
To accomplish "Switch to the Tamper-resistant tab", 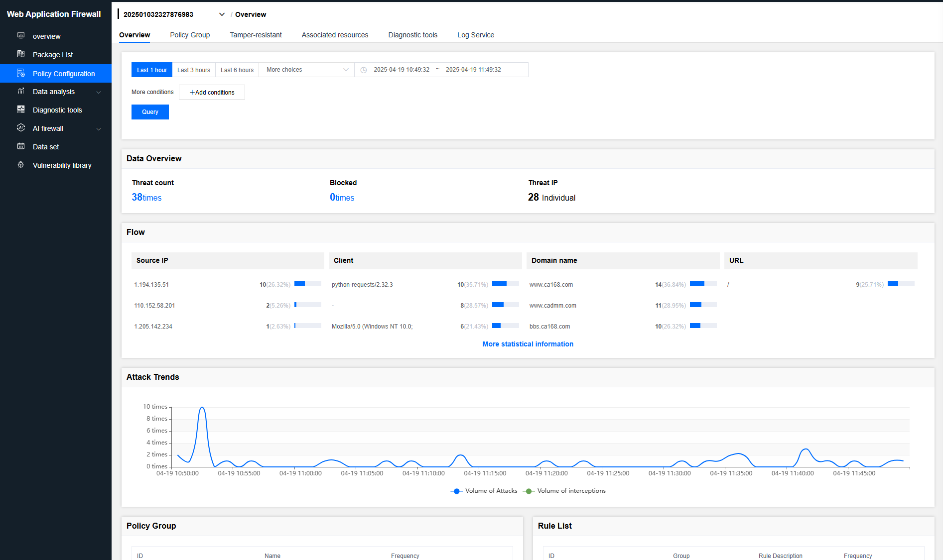I will [x=256, y=35].
